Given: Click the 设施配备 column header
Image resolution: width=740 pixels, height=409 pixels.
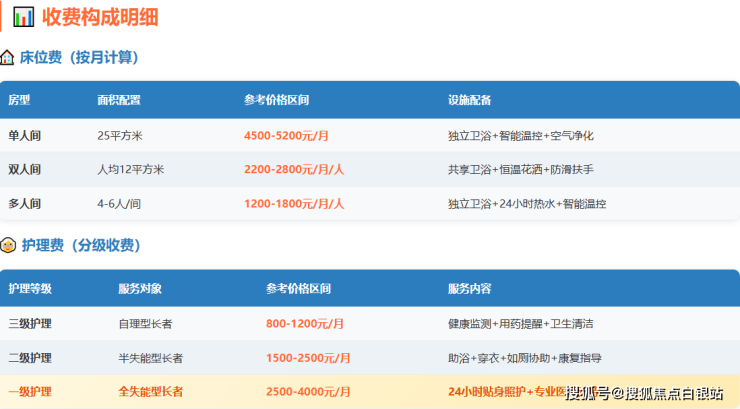Looking at the screenshot, I should [470, 100].
